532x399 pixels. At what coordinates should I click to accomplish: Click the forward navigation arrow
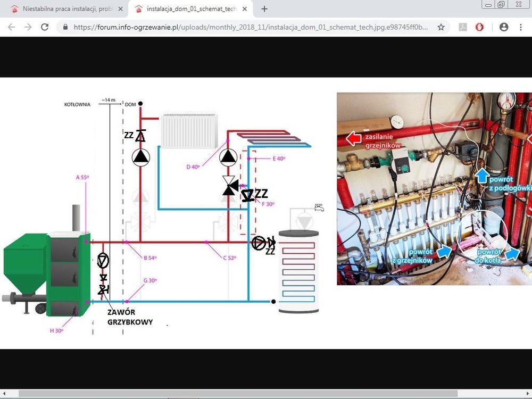(x=28, y=27)
